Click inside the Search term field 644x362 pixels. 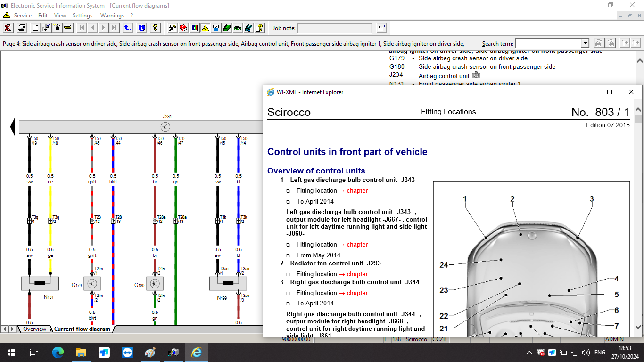(548, 43)
